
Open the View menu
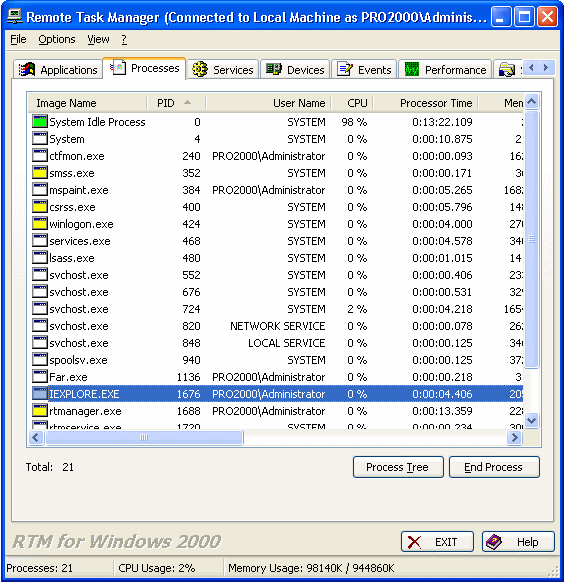99,39
